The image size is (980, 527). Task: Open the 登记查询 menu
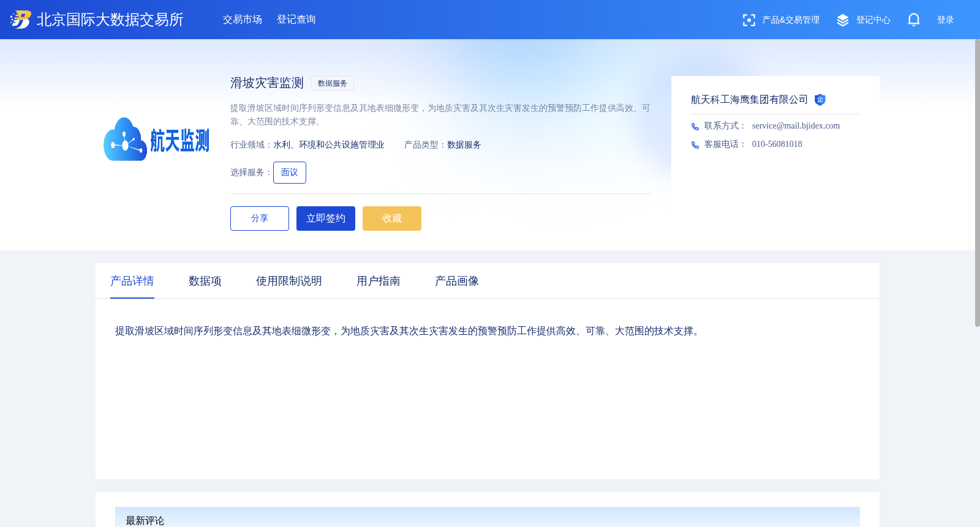tap(296, 20)
